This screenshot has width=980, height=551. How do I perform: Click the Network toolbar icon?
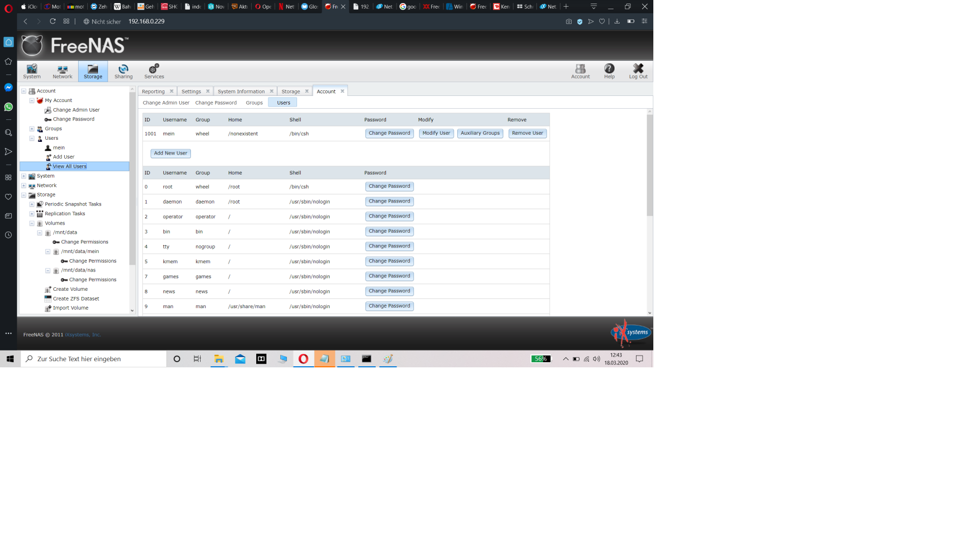(x=62, y=71)
